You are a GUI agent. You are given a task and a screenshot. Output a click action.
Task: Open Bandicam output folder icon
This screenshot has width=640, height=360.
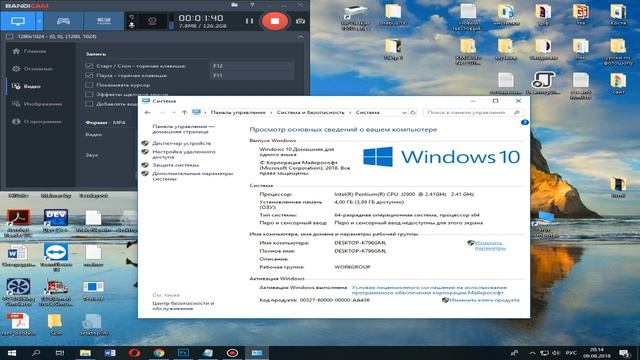pyautogui.click(x=234, y=5)
